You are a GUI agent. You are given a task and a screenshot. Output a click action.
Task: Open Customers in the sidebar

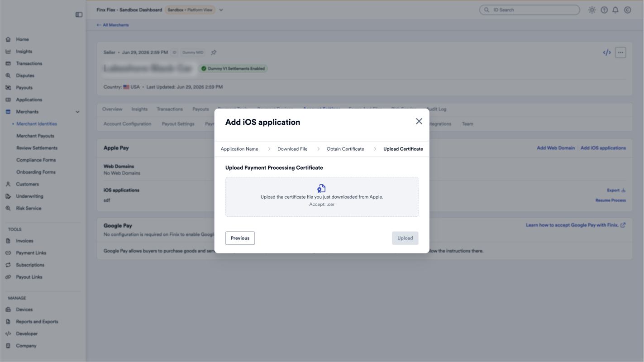pyautogui.click(x=27, y=184)
